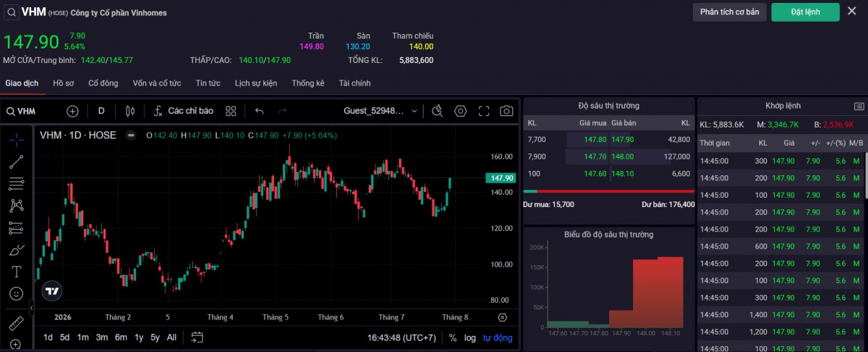
Task: Click the Phân tích cơ bản button
Action: (x=729, y=12)
